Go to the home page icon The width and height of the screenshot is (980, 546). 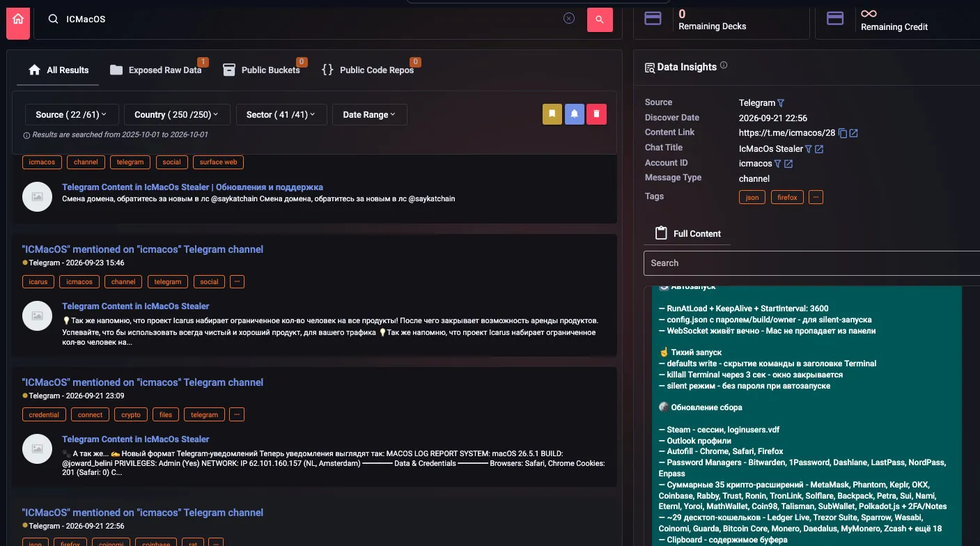(18, 19)
